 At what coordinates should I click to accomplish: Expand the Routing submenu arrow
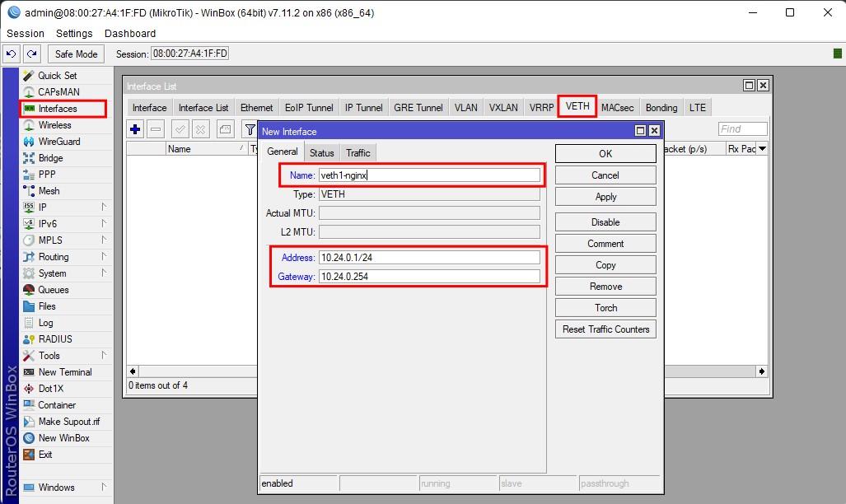click(x=104, y=257)
